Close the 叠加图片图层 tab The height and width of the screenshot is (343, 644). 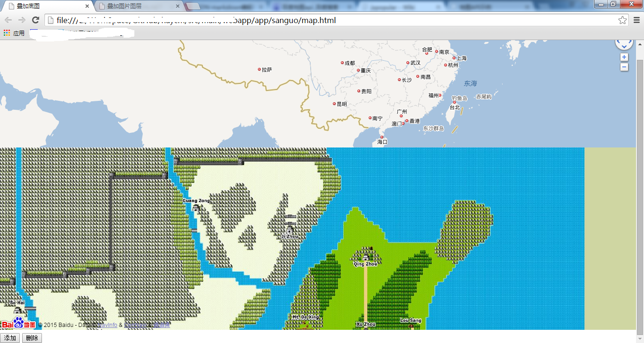click(x=178, y=7)
